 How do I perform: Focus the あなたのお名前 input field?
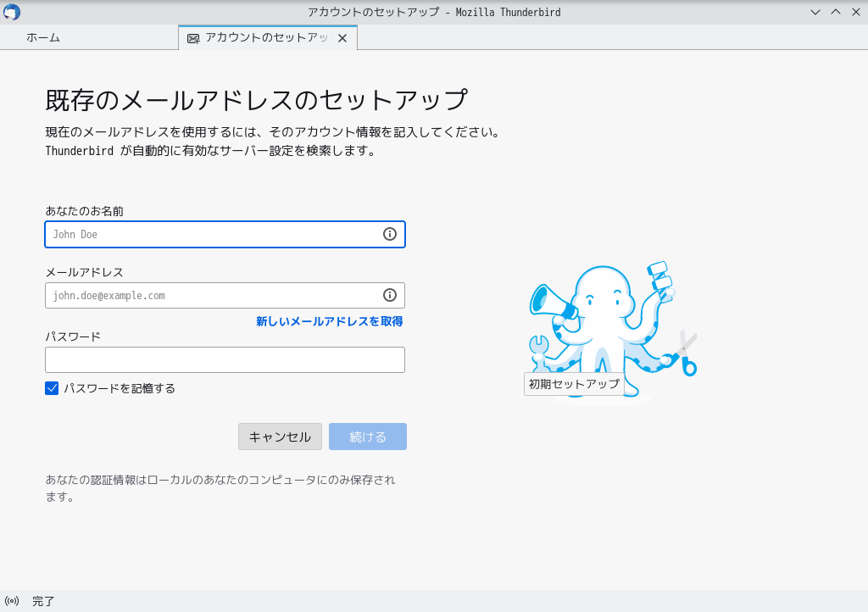tap(225, 234)
